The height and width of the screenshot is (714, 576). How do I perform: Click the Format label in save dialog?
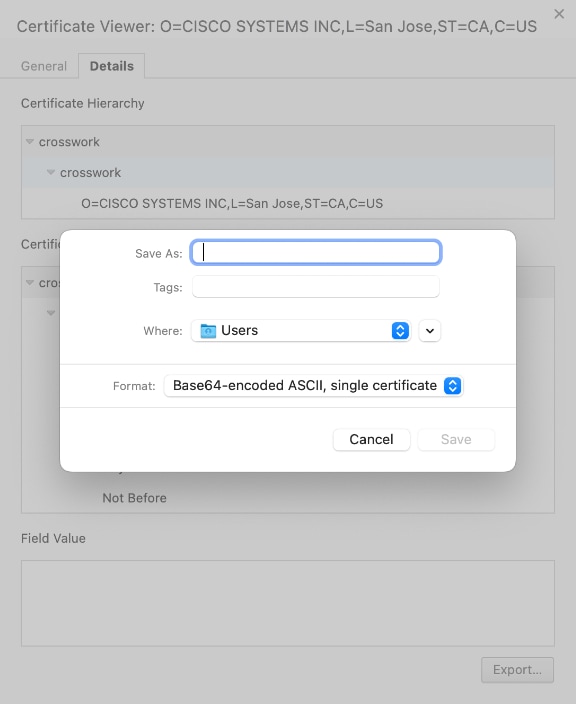coord(134,386)
